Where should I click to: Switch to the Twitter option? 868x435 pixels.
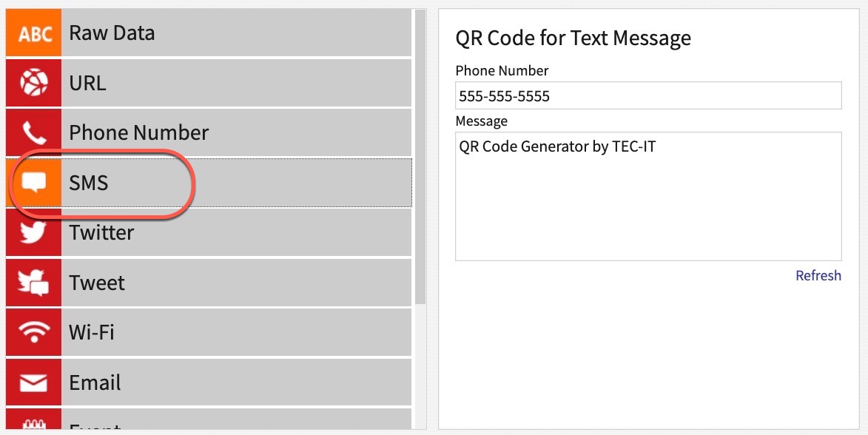pyautogui.click(x=101, y=233)
